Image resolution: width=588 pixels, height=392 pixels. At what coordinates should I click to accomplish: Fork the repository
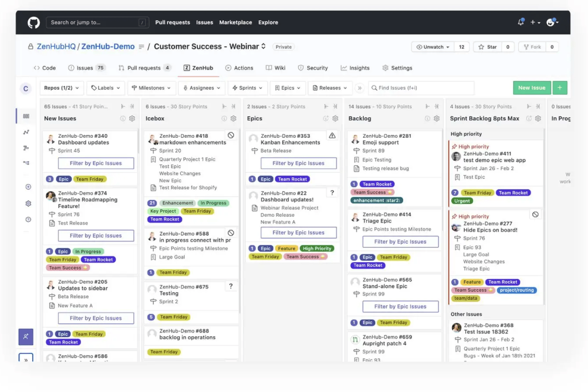click(532, 47)
